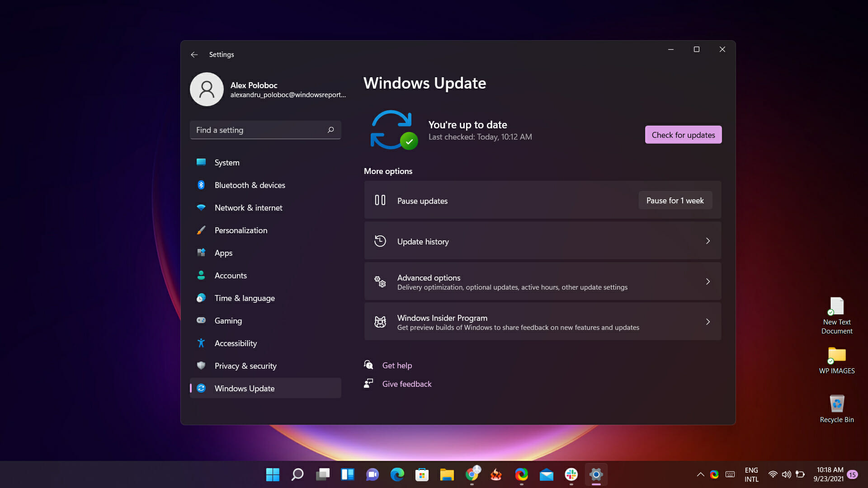Open the Personalization settings category

click(241, 230)
